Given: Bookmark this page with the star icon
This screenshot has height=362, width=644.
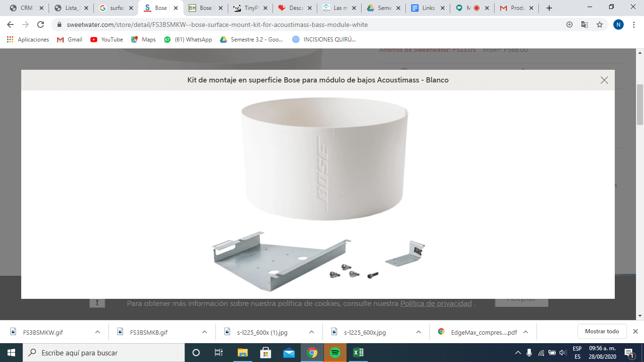Looking at the screenshot, I should tap(599, 25).
